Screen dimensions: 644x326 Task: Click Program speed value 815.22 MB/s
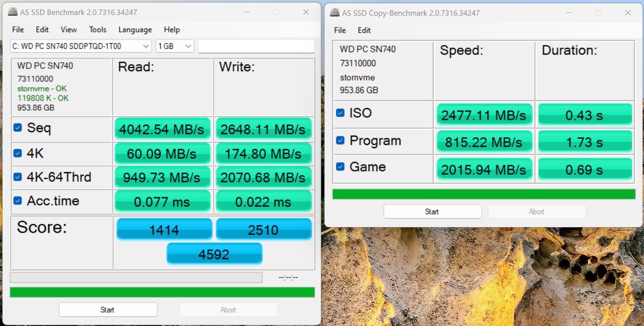[484, 142]
